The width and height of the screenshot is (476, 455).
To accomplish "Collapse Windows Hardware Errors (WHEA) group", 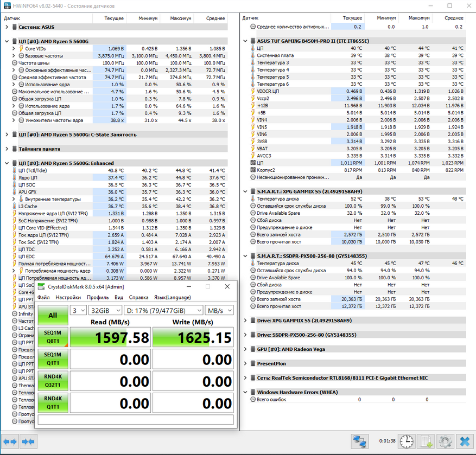I will pyautogui.click(x=245, y=392).
